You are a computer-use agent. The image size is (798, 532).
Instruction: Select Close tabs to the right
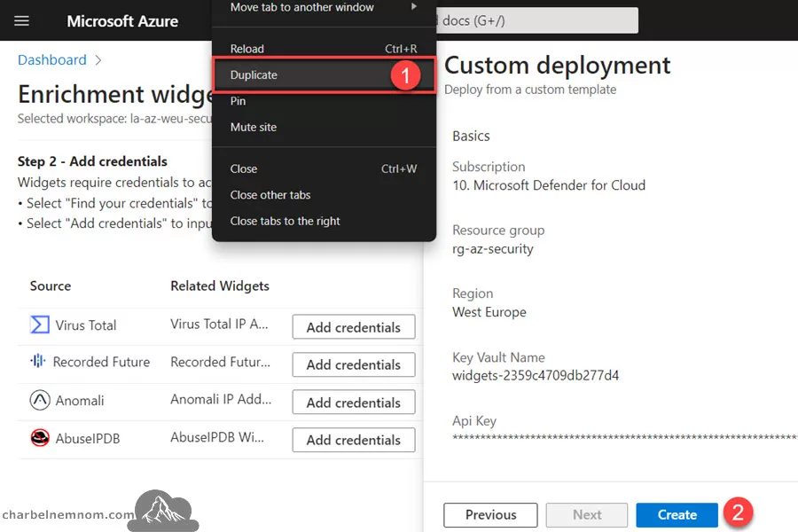pos(324,221)
